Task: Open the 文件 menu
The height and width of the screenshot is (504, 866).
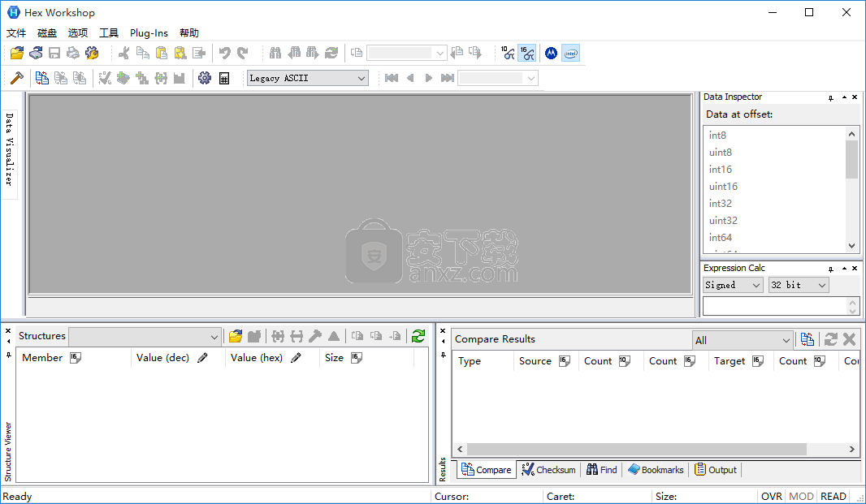Action: [x=16, y=33]
